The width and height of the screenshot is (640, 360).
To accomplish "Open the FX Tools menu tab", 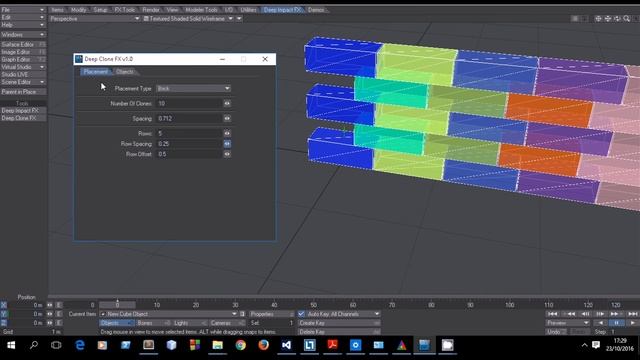I will click(124, 10).
